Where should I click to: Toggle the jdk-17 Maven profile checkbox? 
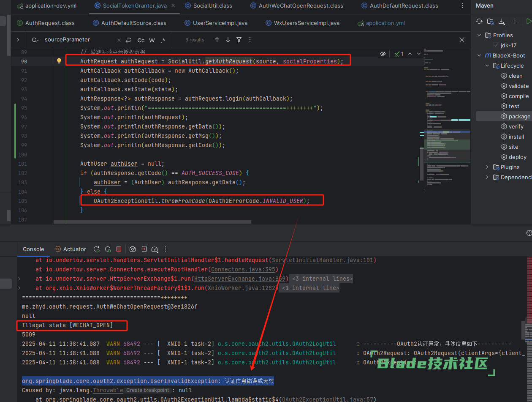[496, 45]
